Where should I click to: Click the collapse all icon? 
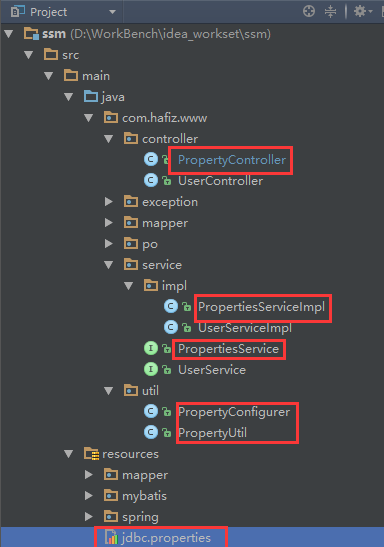[330, 12]
